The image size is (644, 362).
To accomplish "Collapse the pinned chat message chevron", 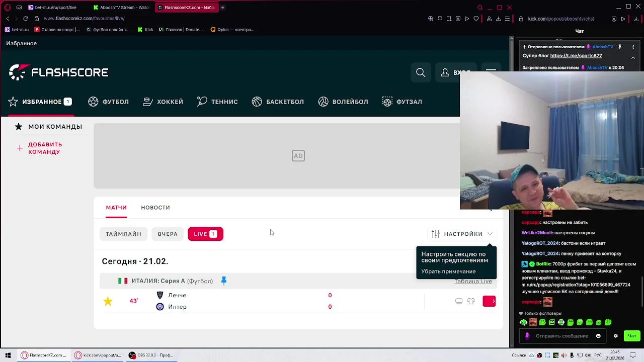I will pyautogui.click(x=633, y=57).
